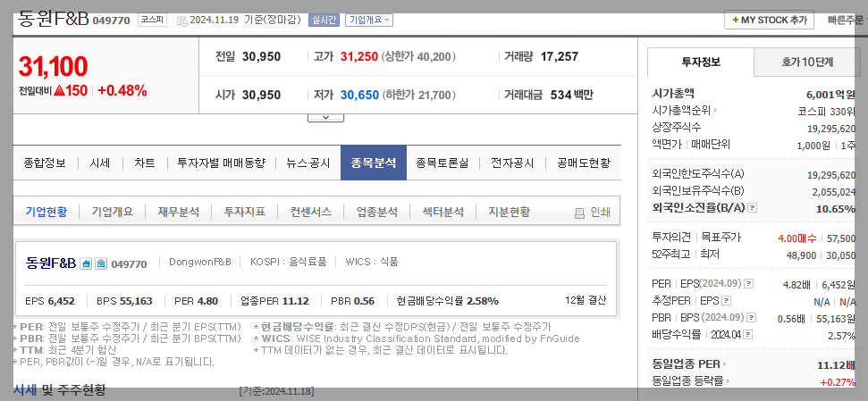This screenshot has width=868, height=401.
Task: Click the red up-triangle beside 150
Action: [x=60, y=91]
